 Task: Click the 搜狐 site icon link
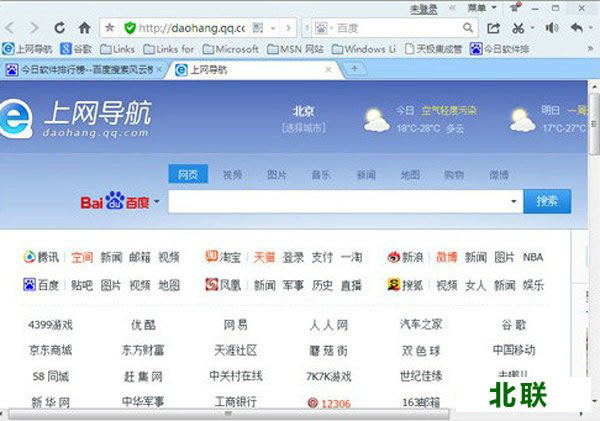(393, 285)
